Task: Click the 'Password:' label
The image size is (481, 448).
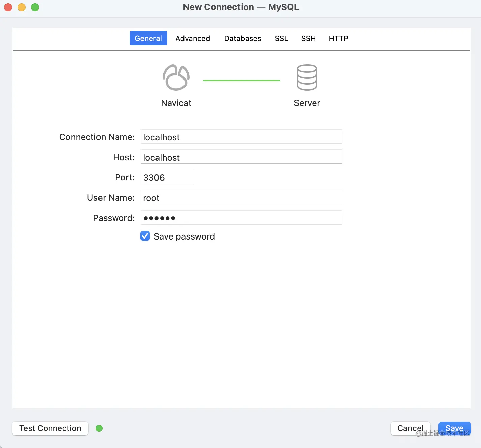Action: (114, 218)
